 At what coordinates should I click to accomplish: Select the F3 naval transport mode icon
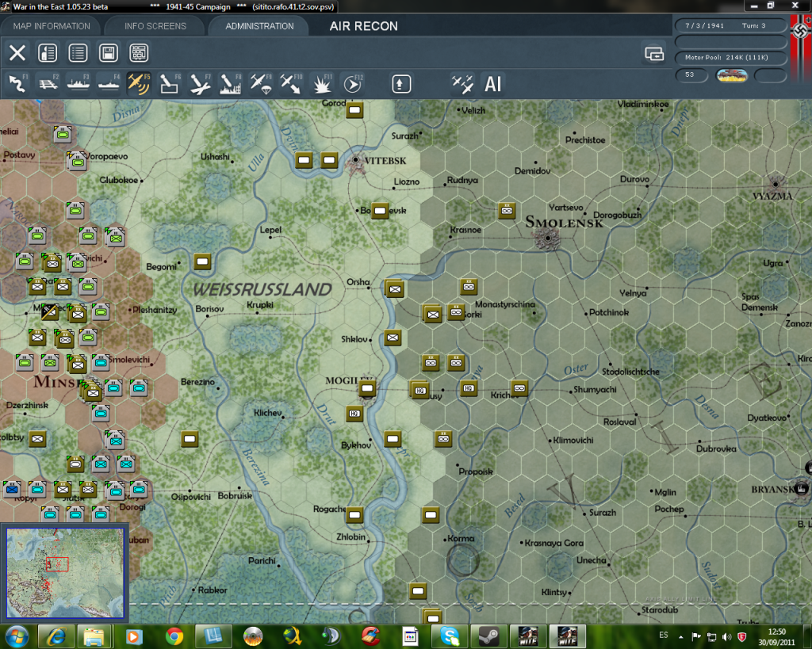tap(79, 84)
